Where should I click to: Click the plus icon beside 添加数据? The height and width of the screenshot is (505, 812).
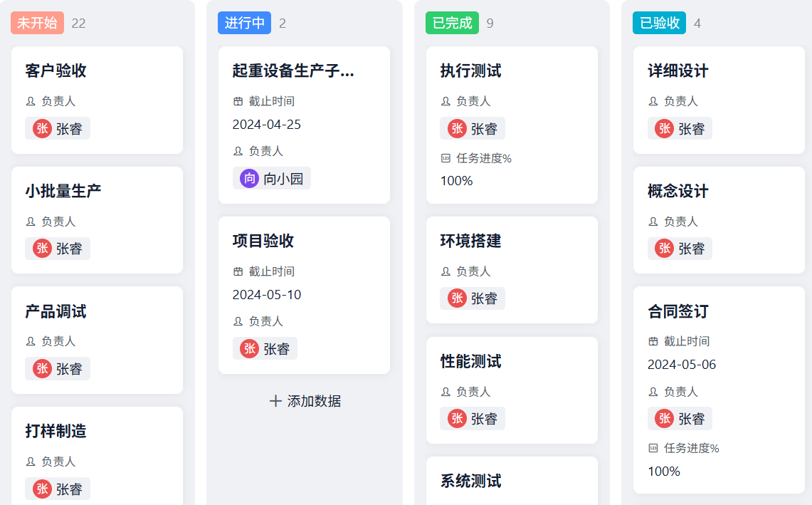point(275,401)
